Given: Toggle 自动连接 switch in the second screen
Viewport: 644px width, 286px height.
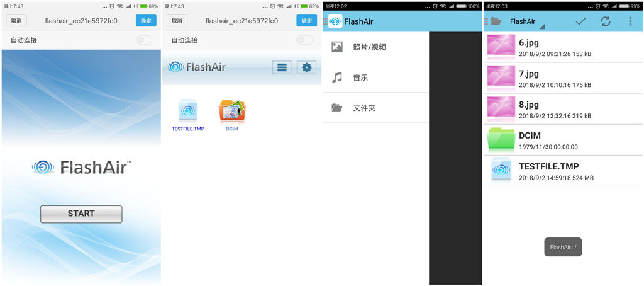Looking at the screenshot, I should click(x=304, y=40).
